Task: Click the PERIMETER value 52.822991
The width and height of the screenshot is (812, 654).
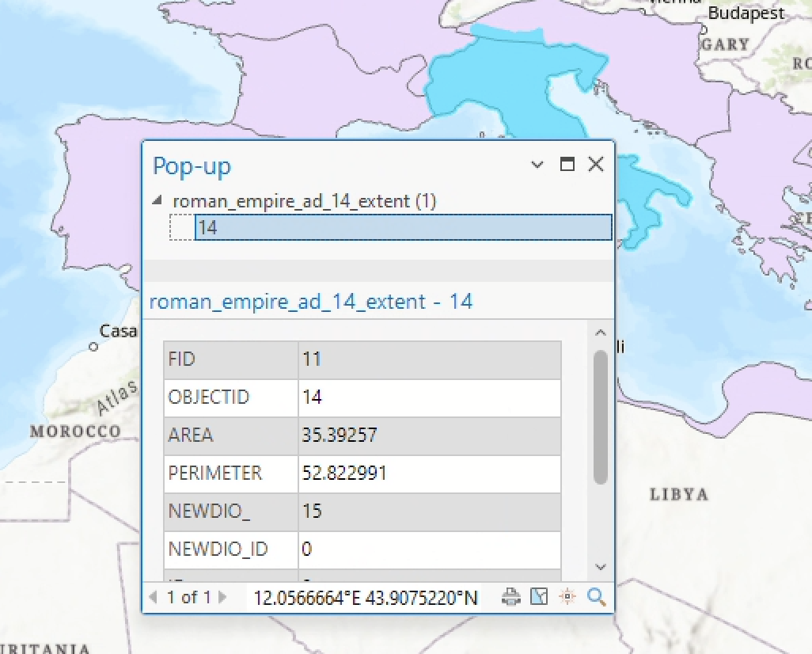Action: pos(345,473)
